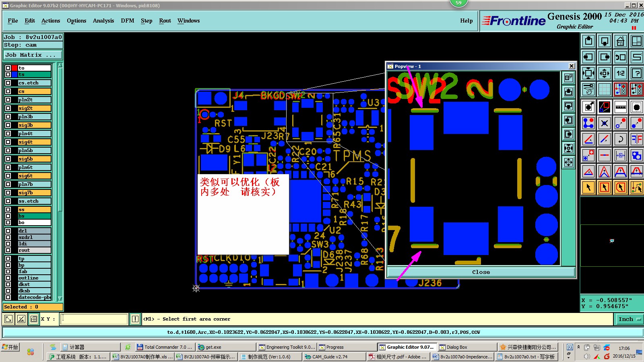The width and height of the screenshot is (644, 362).
Task: Click the home view house icon
Action: point(621,41)
